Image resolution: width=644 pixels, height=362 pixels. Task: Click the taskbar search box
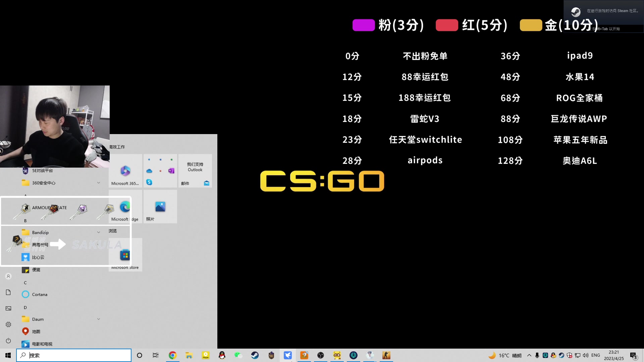74,355
